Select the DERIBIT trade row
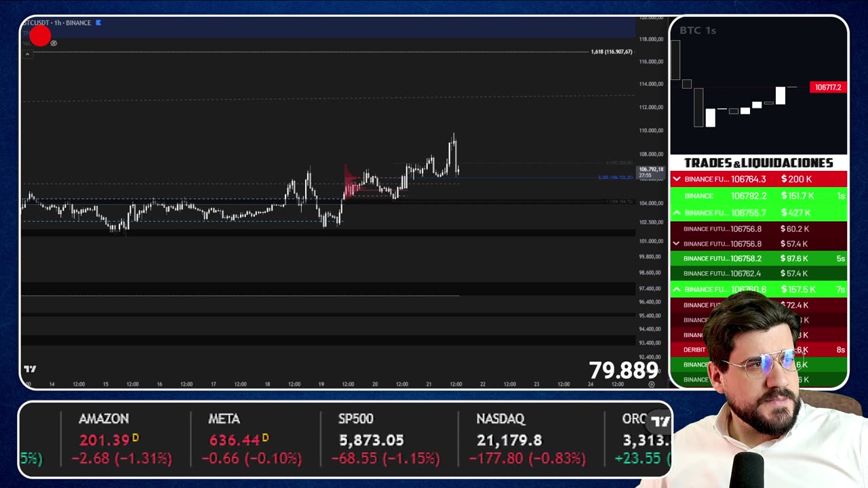 pos(758,350)
